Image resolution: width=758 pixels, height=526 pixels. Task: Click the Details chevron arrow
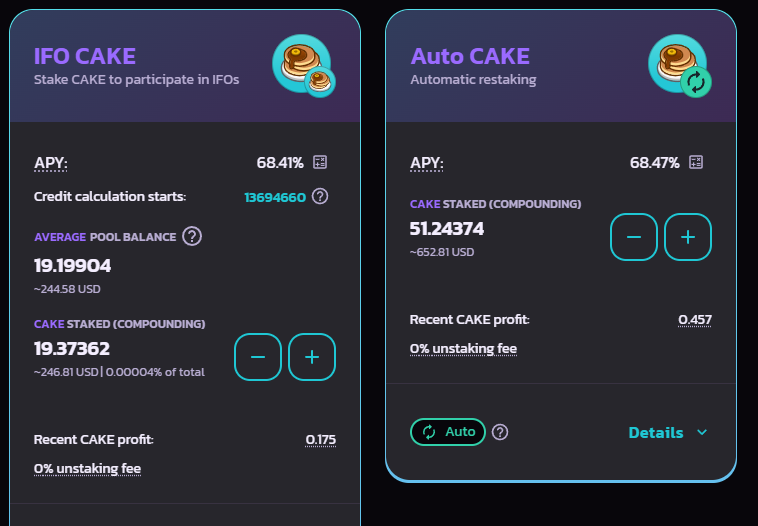click(x=702, y=432)
